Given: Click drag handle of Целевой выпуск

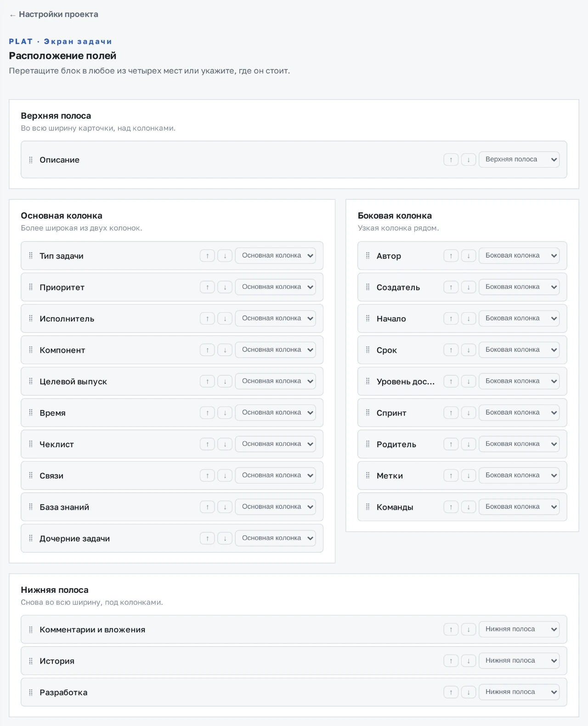Looking at the screenshot, I should (x=31, y=381).
